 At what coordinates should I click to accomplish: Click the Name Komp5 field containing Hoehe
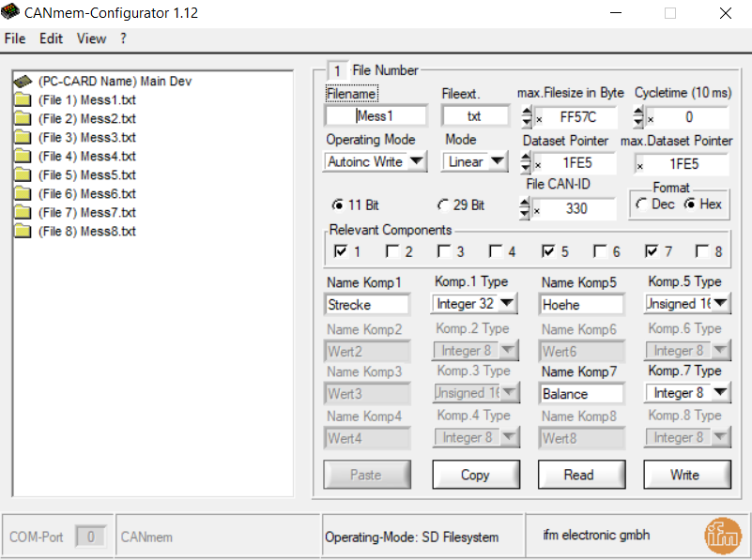(581, 305)
